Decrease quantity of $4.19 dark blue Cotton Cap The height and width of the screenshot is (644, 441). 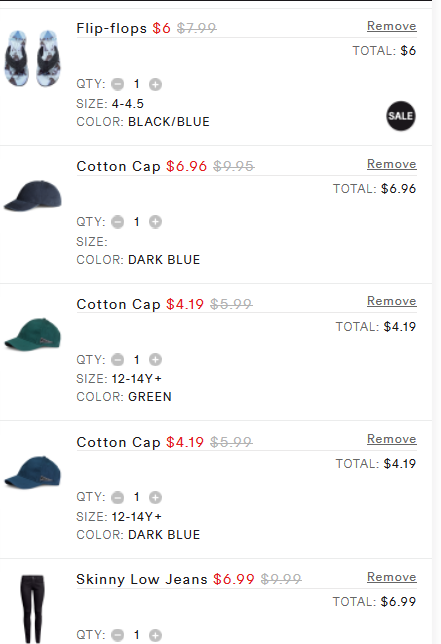(x=117, y=497)
